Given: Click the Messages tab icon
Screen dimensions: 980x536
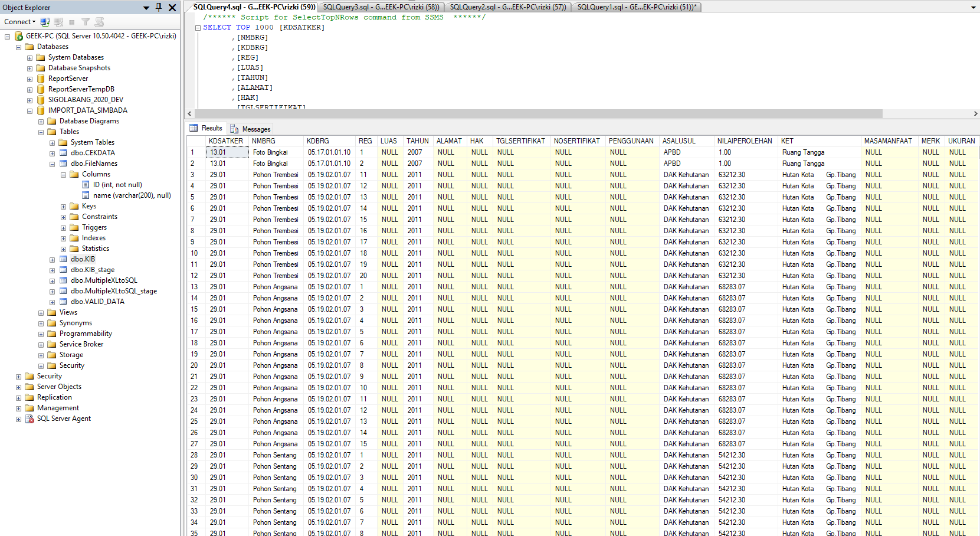Looking at the screenshot, I should 234,129.
